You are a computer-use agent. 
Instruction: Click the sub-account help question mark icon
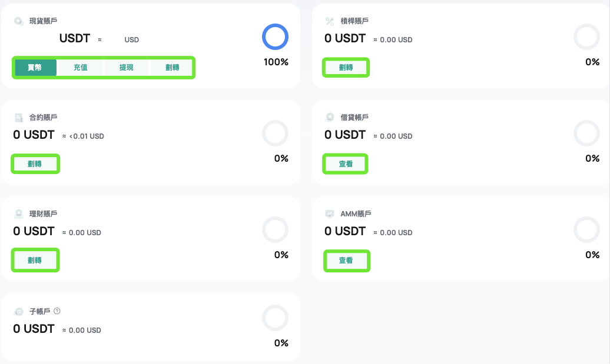pos(57,311)
